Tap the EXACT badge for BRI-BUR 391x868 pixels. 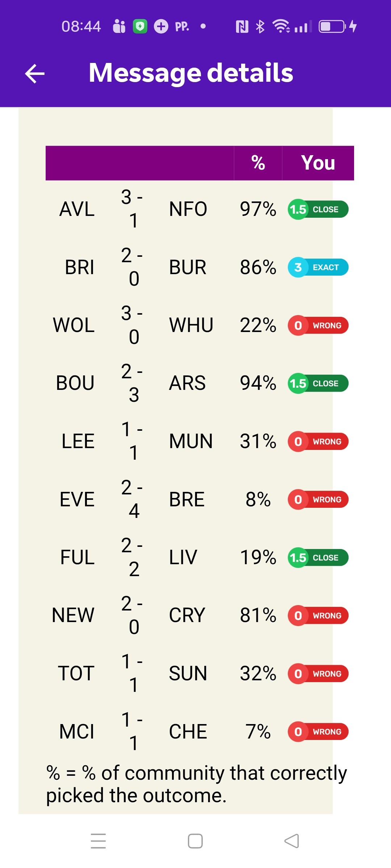(x=318, y=268)
